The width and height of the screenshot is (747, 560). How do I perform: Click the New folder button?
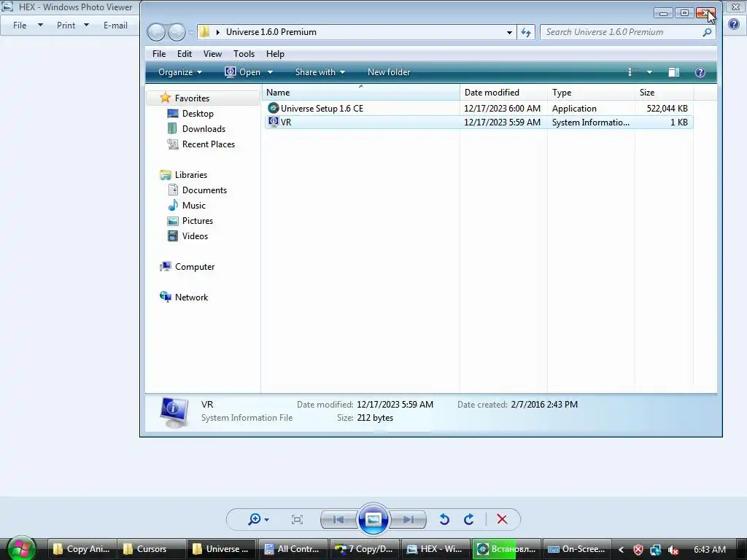point(389,72)
